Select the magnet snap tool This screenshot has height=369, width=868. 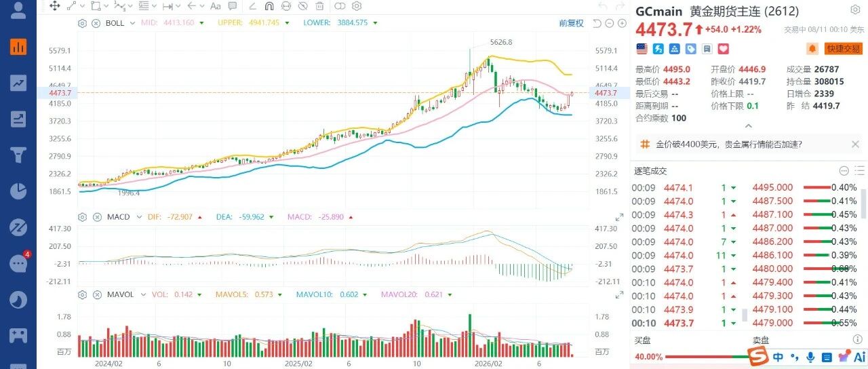[268, 6]
